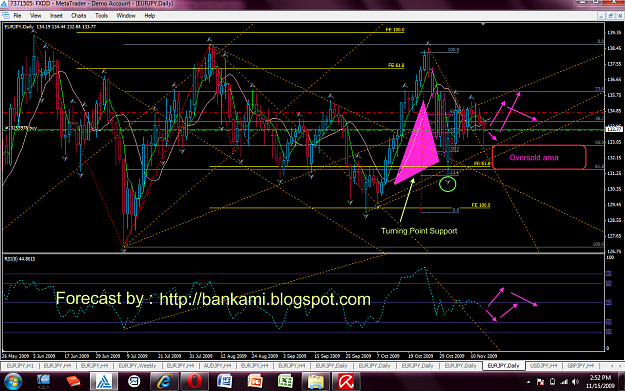Open Opera browser from the taskbar
This screenshot has width=625, height=391.
coord(195,381)
